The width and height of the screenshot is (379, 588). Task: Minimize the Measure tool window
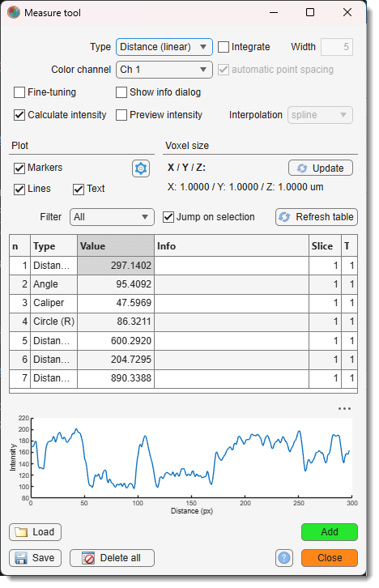click(274, 12)
